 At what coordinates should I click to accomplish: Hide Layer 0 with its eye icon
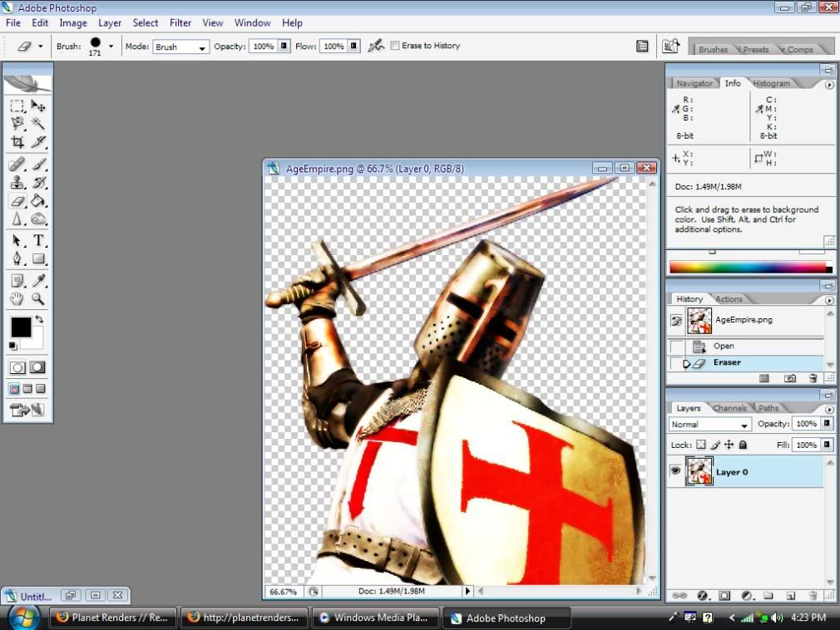pyautogui.click(x=675, y=471)
